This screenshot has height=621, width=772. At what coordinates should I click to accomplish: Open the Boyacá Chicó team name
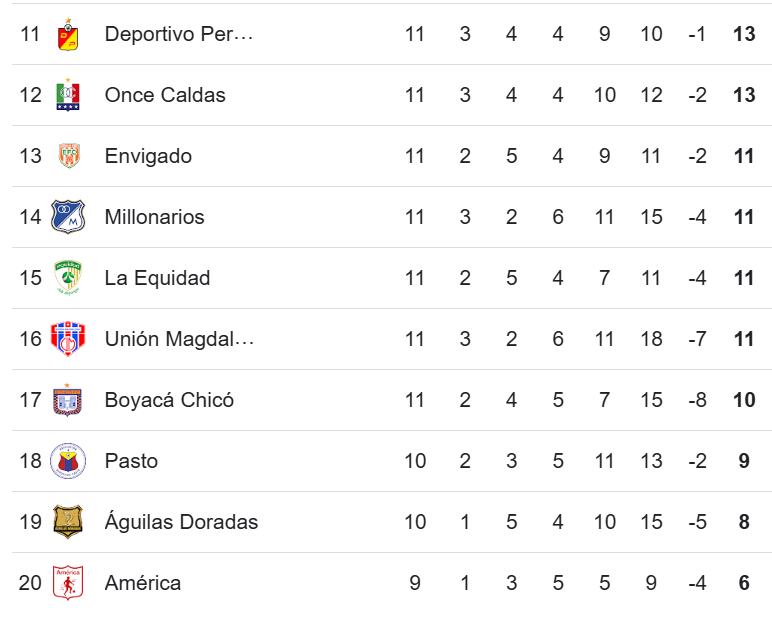[169, 400]
